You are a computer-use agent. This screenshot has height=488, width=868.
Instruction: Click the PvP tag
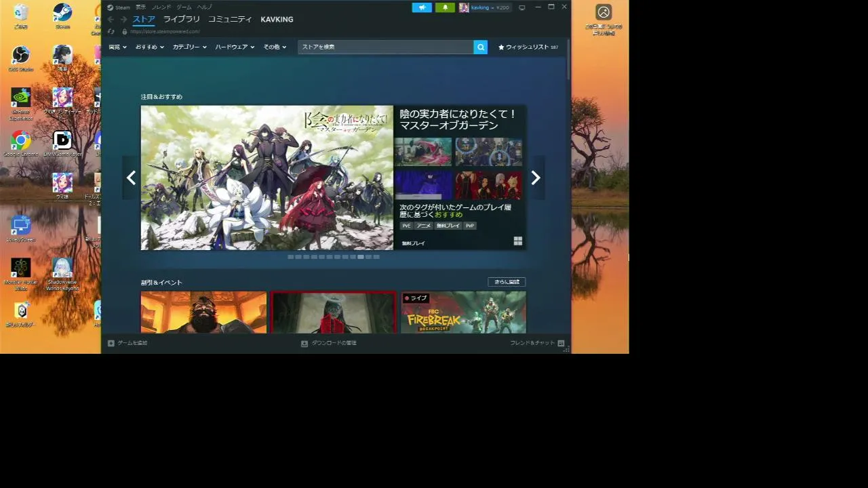(x=470, y=226)
